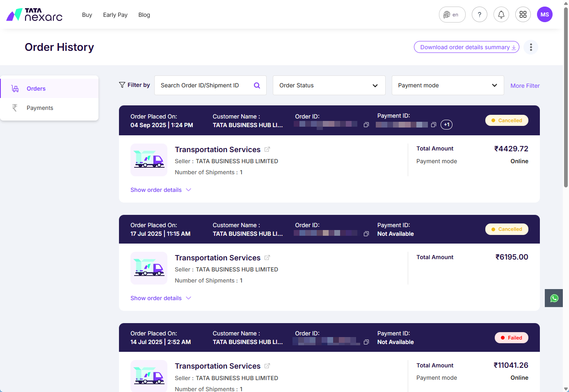The height and width of the screenshot is (392, 569).
Task: Open the Payment mode dropdown
Action: 448,85
